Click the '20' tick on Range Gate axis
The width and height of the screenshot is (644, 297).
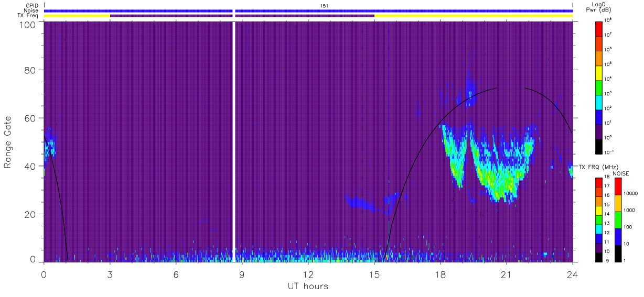point(30,214)
